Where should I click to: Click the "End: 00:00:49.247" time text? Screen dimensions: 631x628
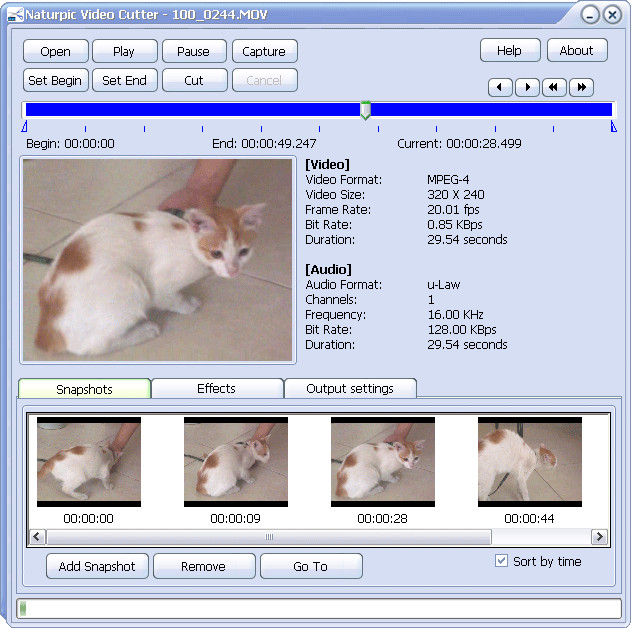pyautogui.click(x=264, y=144)
